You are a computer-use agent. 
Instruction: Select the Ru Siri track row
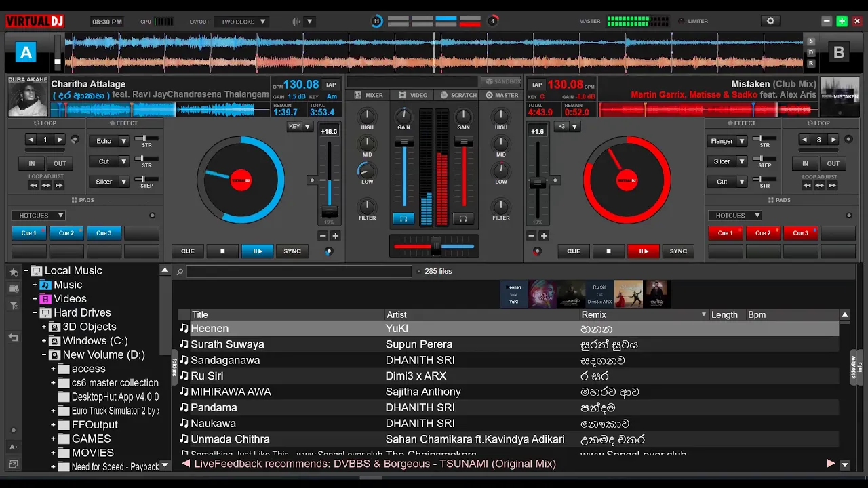(509, 376)
